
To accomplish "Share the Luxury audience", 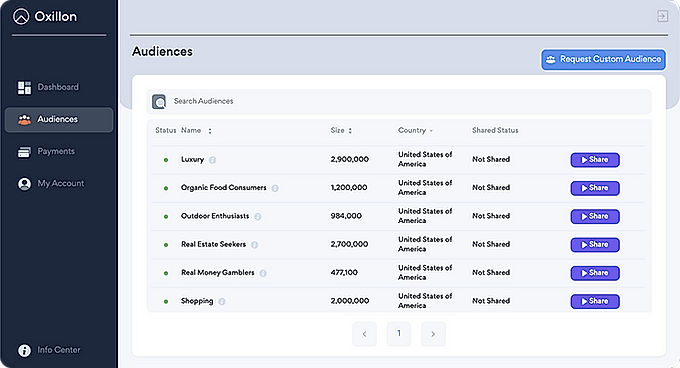I will (595, 160).
